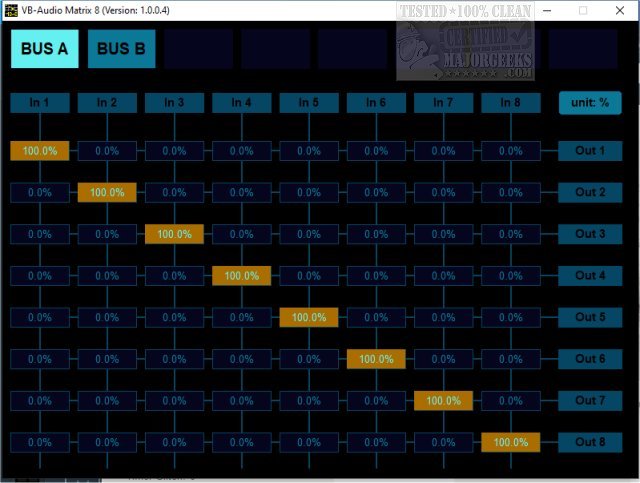This screenshot has width=640, height=483.
Task: Click the In 2 column header
Action: tap(107, 102)
